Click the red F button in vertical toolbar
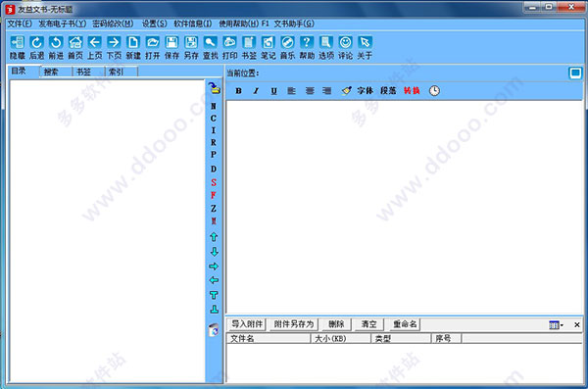Image resolution: width=588 pixels, height=389 pixels. [x=214, y=195]
